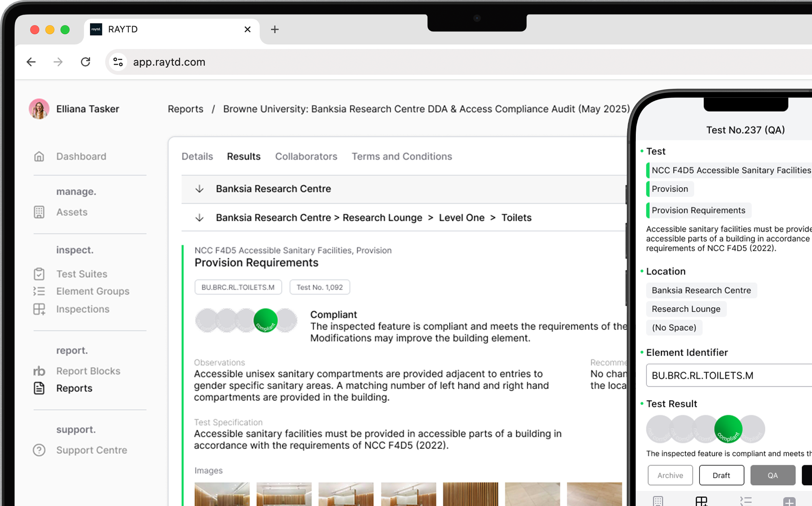This screenshot has height=506, width=812.
Task: Open site information icon in address bar
Action: [118, 62]
